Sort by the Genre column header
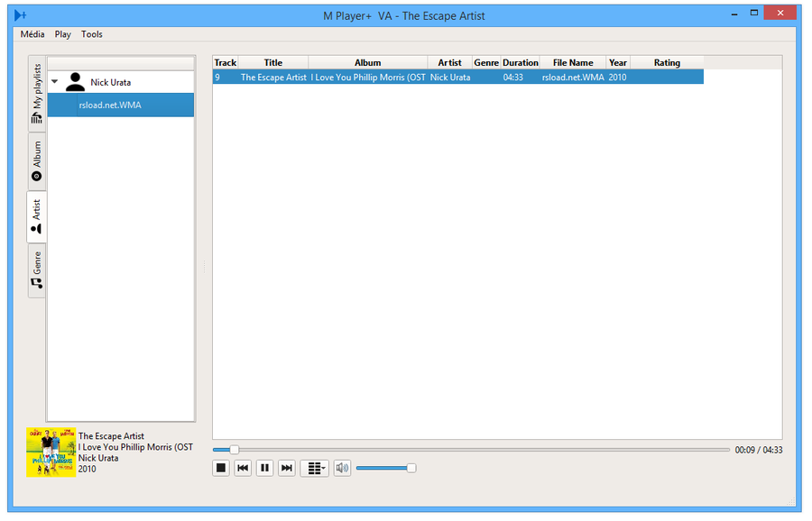Viewport: 812px width, 521px height. tap(486, 62)
